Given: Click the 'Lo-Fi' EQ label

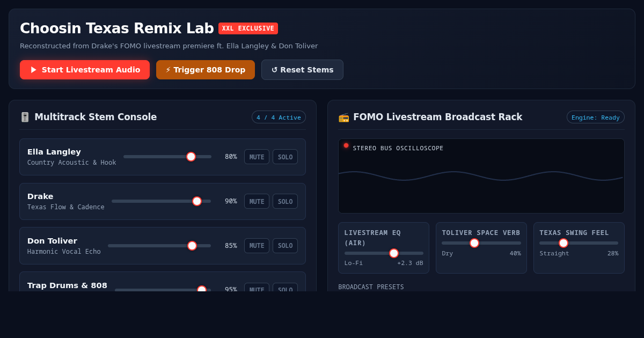Looking at the screenshot, I should click(354, 263).
